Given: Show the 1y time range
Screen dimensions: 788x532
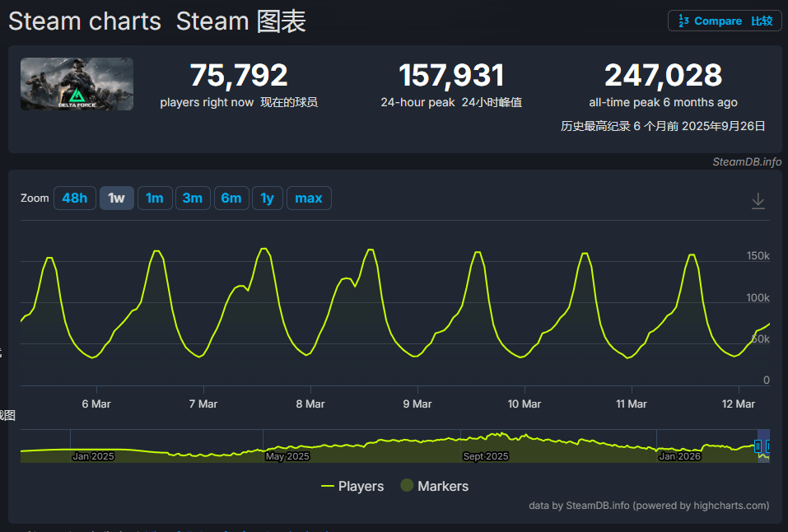Looking at the screenshot, I should pyautogui.click(x=268, y=198).
